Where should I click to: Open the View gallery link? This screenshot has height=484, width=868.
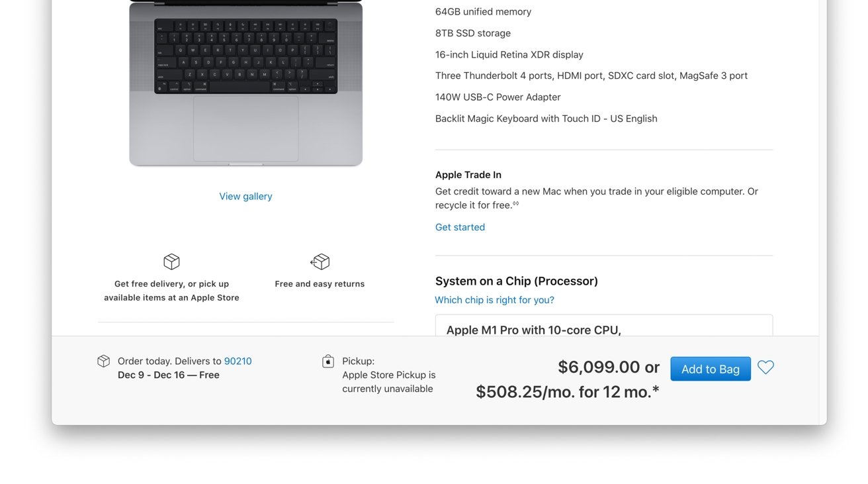click(x=245, y=196)
